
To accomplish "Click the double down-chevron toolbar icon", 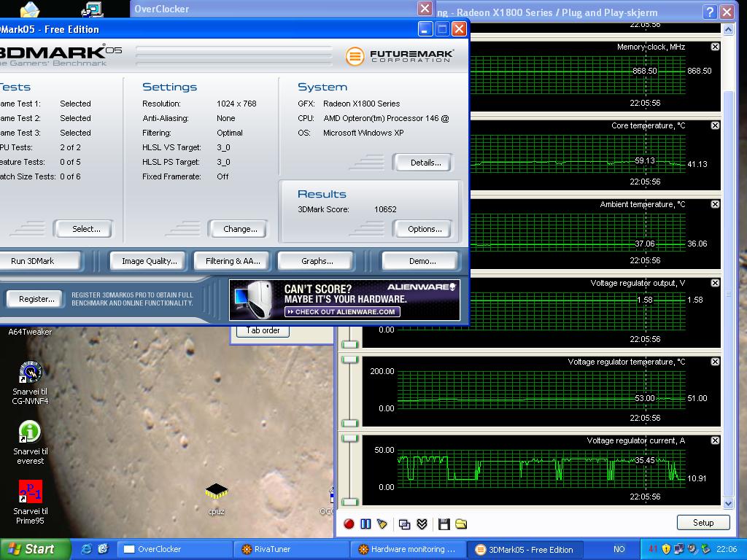I will (x=422, y=524).
